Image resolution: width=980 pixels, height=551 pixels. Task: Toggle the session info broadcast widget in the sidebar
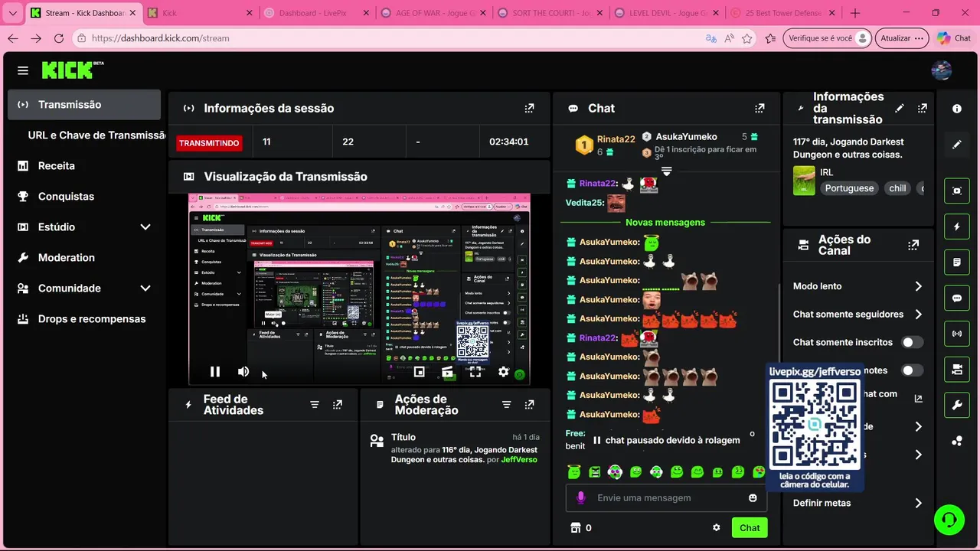(x=957, y=334)
